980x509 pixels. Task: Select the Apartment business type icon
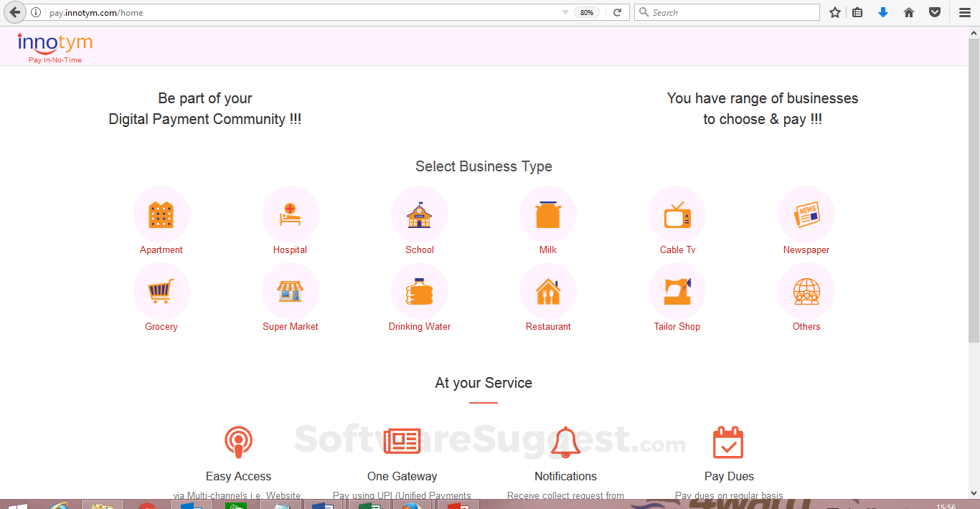(x=161, y=214)
